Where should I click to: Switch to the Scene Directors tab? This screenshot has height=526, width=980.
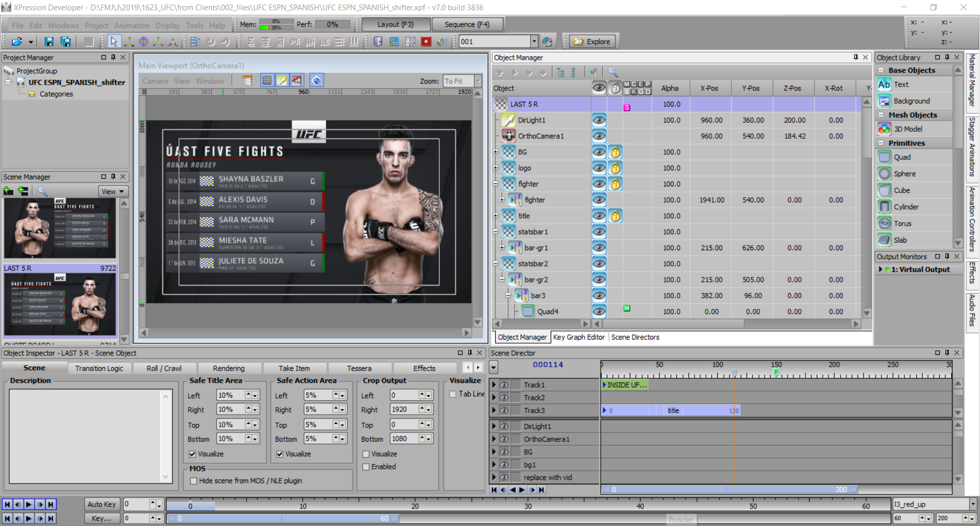pyautogui.click(x=635, y=337)
